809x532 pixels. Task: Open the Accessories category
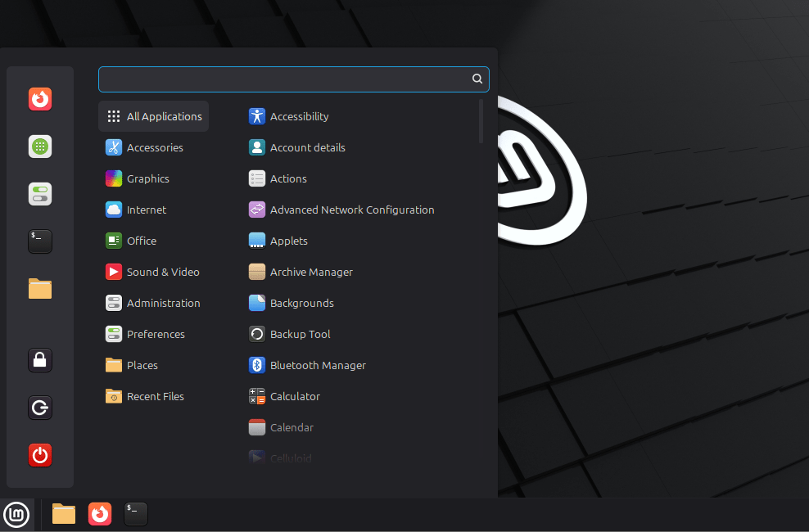[x=154, y=147]
